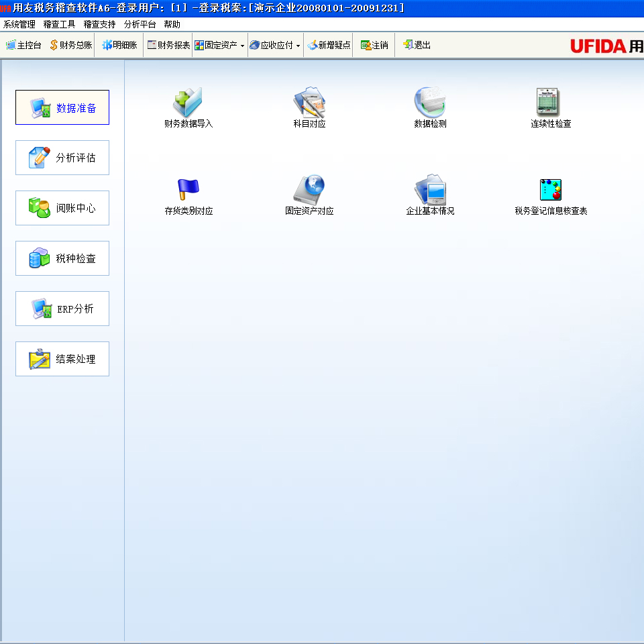
Task: Expand 固定资产 dropdown arrow
Action: (242, 46)
